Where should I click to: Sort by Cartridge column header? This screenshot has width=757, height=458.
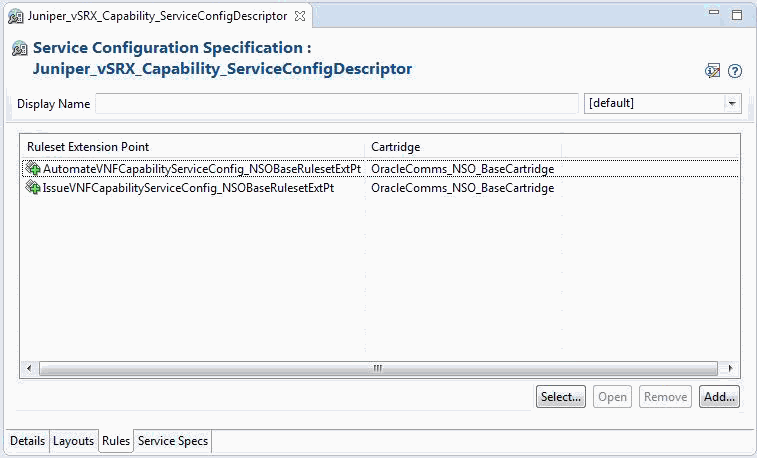click(x=463, y=147)
